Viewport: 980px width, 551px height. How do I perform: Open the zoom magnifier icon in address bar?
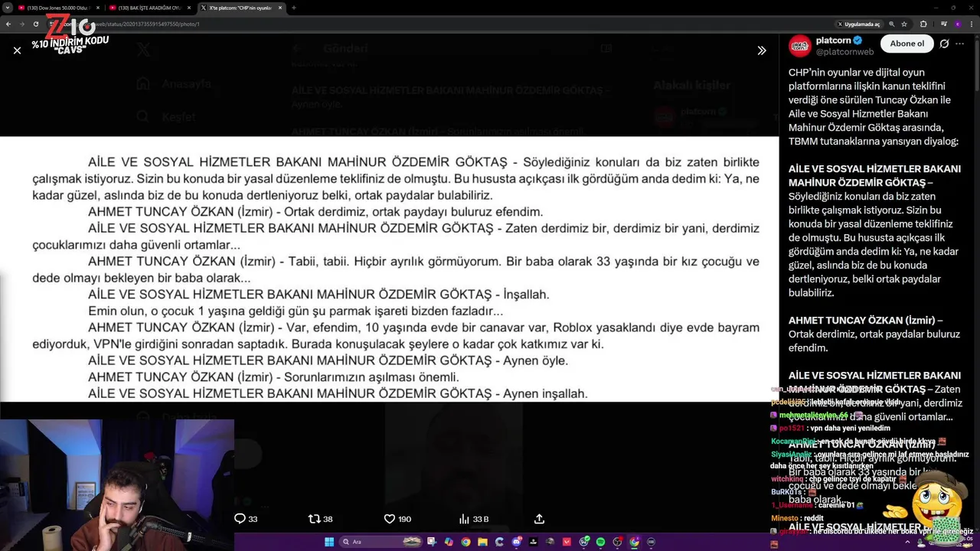891,24
